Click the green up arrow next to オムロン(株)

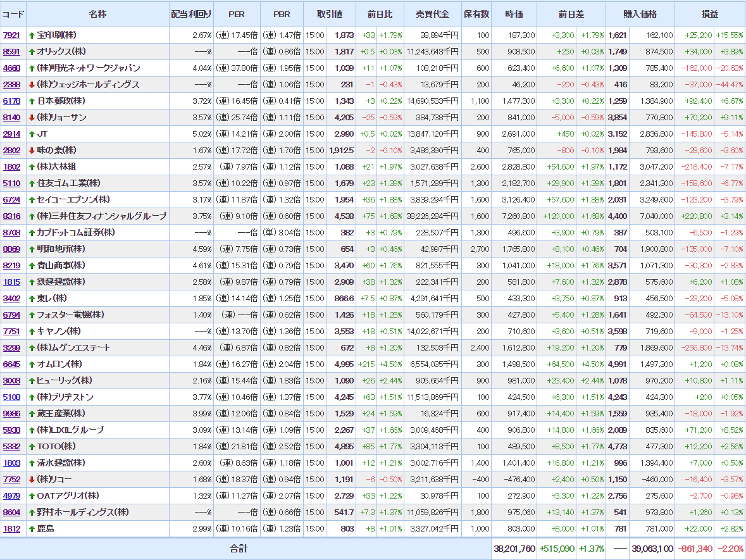(x=32, y=364)
